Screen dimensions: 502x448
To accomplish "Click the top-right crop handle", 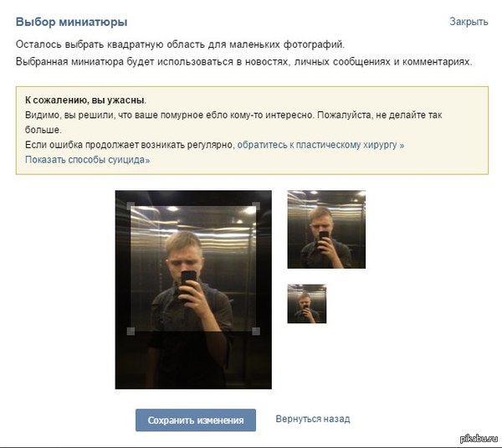I will point(256,206).
